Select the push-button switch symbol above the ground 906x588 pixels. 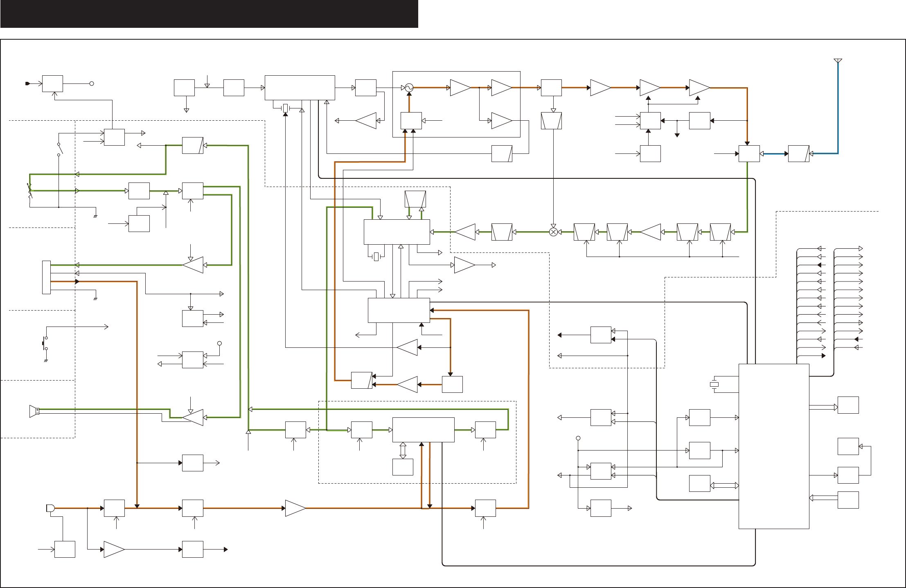click(45, 343)
